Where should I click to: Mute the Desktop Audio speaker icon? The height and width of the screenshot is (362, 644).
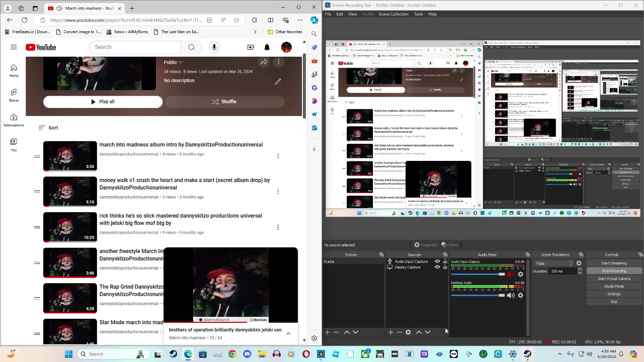click(511, 295)
